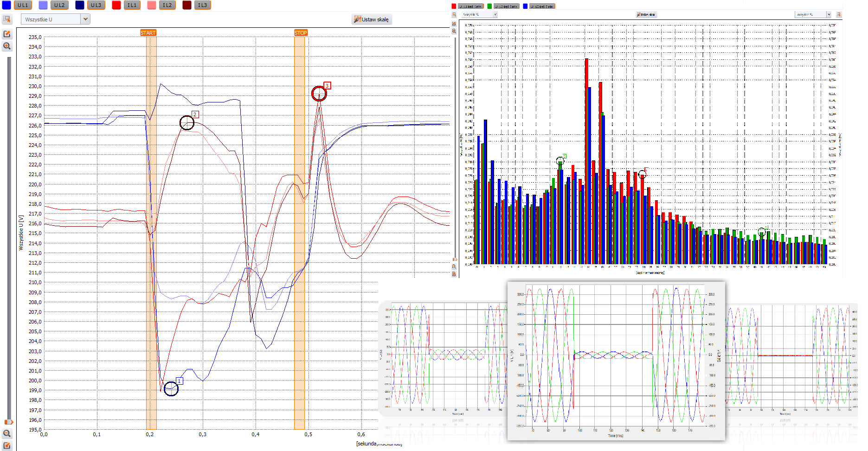Open the left dropdown above the bar chart
The width and height of the screenshot is (868, 451).
click(x=495, y=15)
